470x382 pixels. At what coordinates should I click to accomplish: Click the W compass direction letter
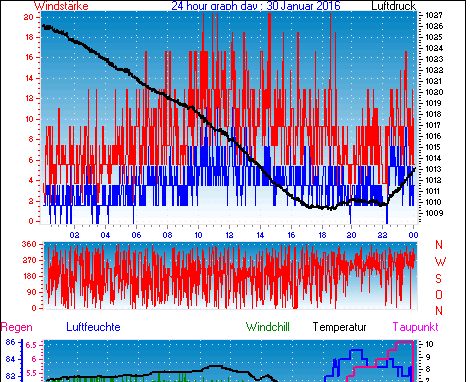(440, 262)
